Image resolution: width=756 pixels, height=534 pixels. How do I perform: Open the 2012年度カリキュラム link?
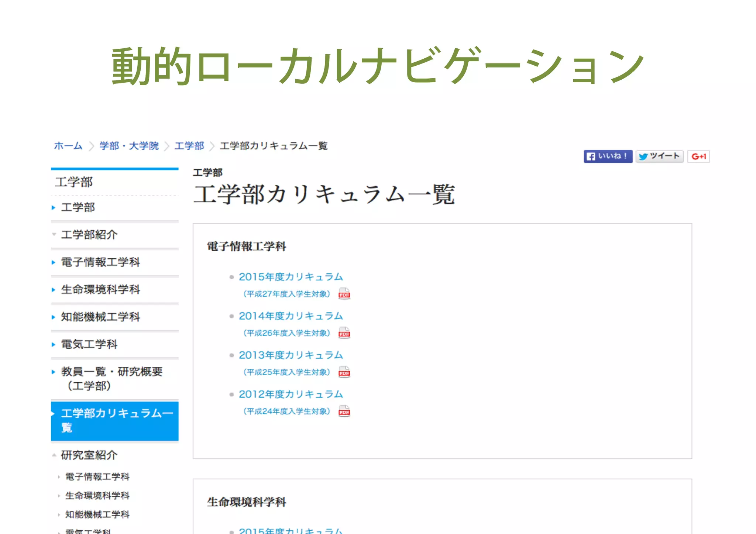click(291, 394)
